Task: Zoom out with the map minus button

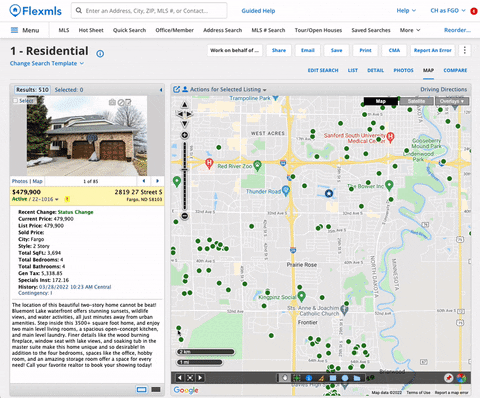Action: coord(185,216)
